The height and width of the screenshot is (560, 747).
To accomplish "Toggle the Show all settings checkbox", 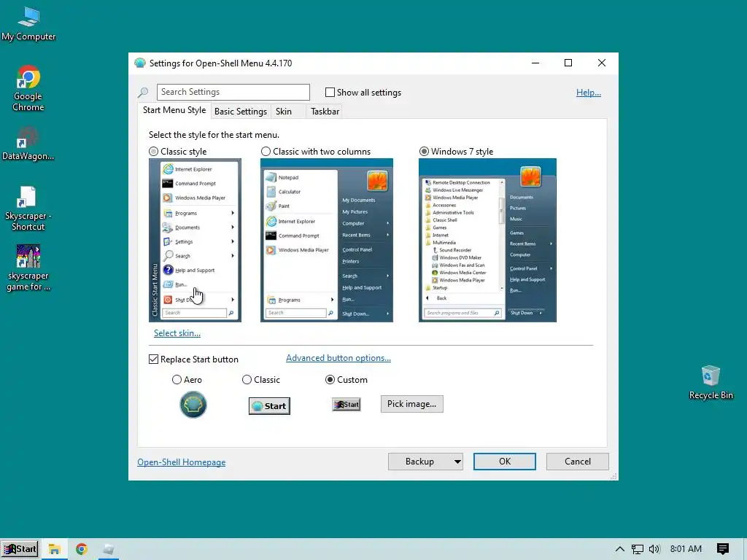I will pyautogui.click(x=330, y=93).
